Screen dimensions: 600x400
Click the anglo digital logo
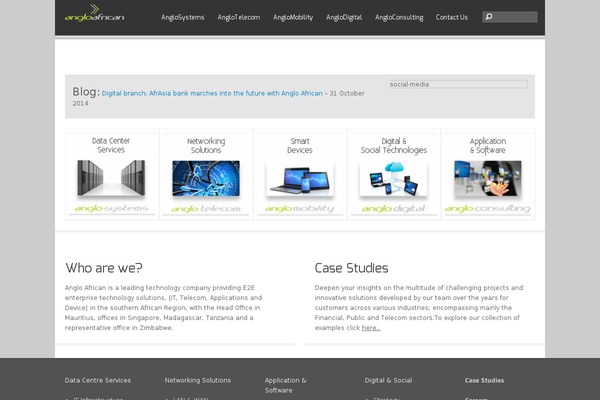[x=393, y=209]
